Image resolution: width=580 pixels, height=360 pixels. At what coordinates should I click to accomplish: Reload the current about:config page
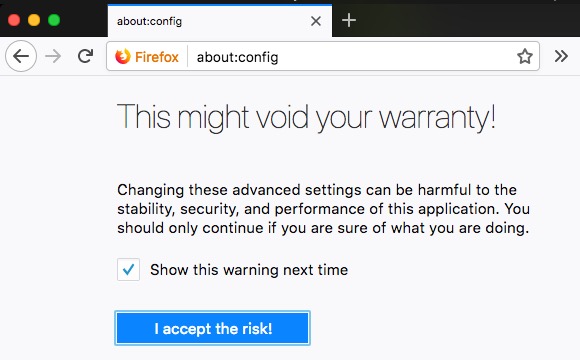pyautogui.click(x=85, y=56)
